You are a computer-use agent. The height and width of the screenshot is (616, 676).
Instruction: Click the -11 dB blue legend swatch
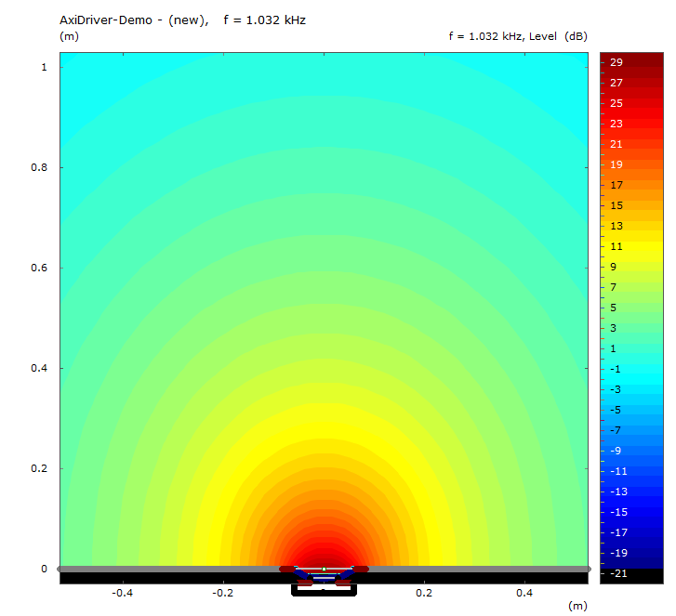pos(630,471)
